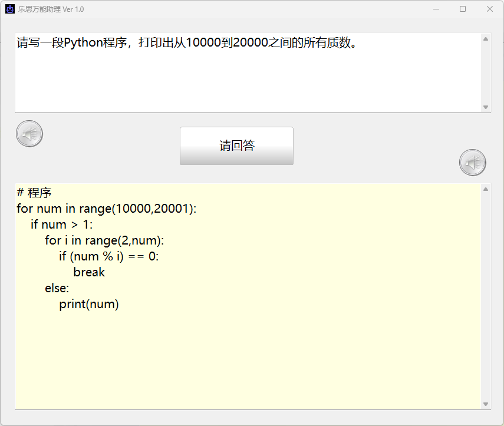The height and width of the screenshot is (426, 504).
Task: Minimize the 乐思万能助理 window
Action: 436,9
